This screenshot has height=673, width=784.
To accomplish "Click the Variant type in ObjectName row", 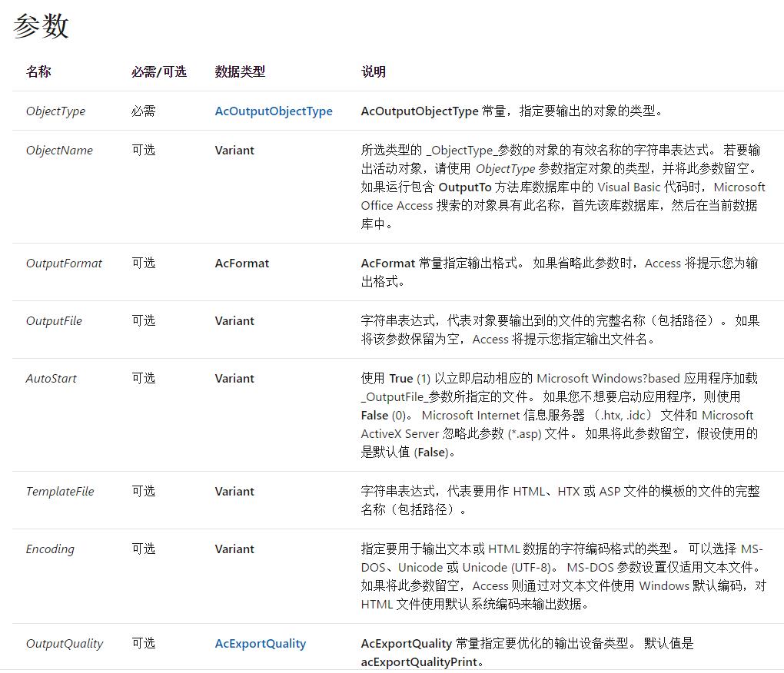I will (234, 150).
